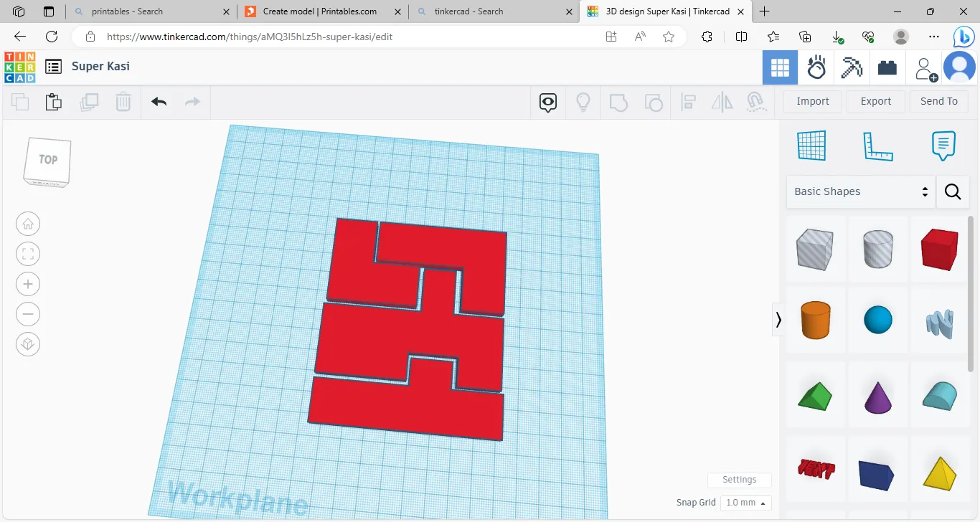Open the Snap Grid 1.0 mm dropdown
Screen dimensions: 980x522
[x=745, y=503]
